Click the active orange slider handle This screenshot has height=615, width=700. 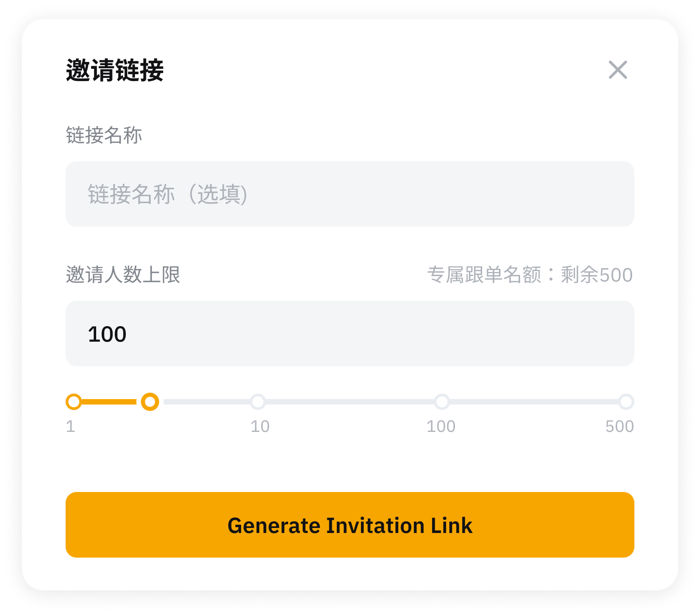pos(149,402)
